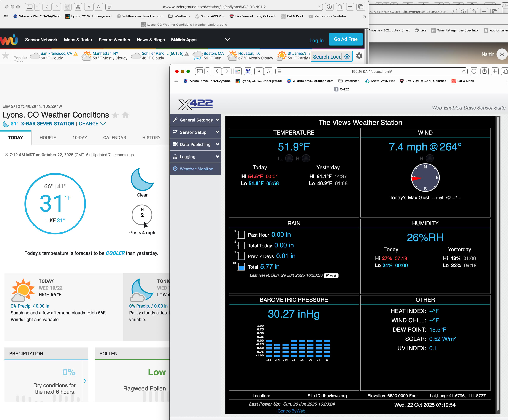Viewport: 508px width, 420px height.
Task: Click the share icon in X-422 window
Action: 484,71
